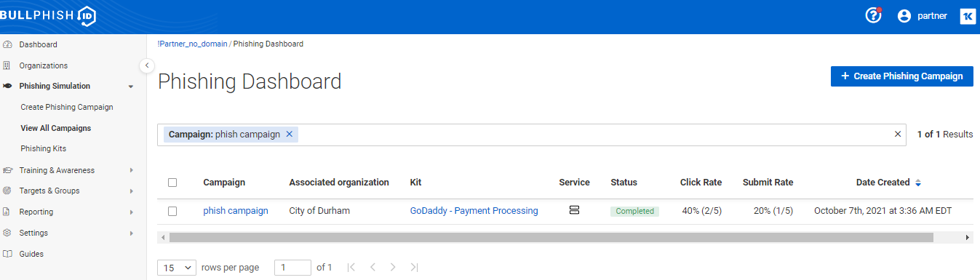
Task: Click the Completed status badge
Action: (634, 211)
